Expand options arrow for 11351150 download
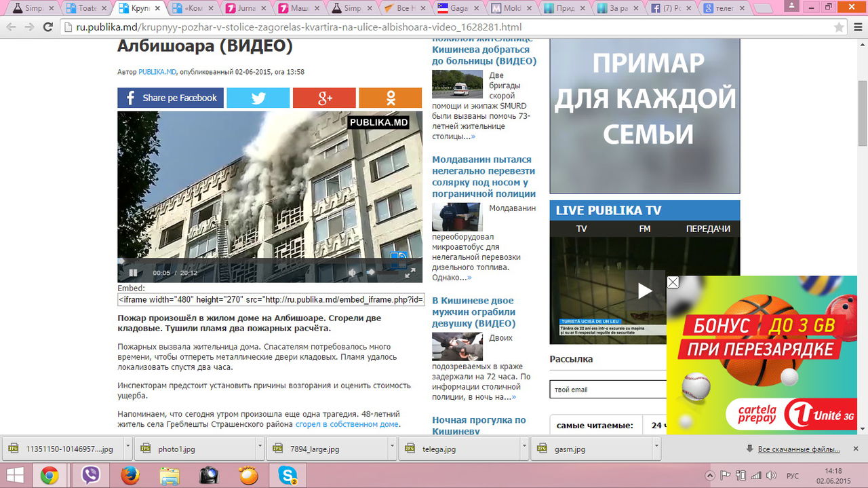This screenshot has height=488, width=868. (127, 449)
